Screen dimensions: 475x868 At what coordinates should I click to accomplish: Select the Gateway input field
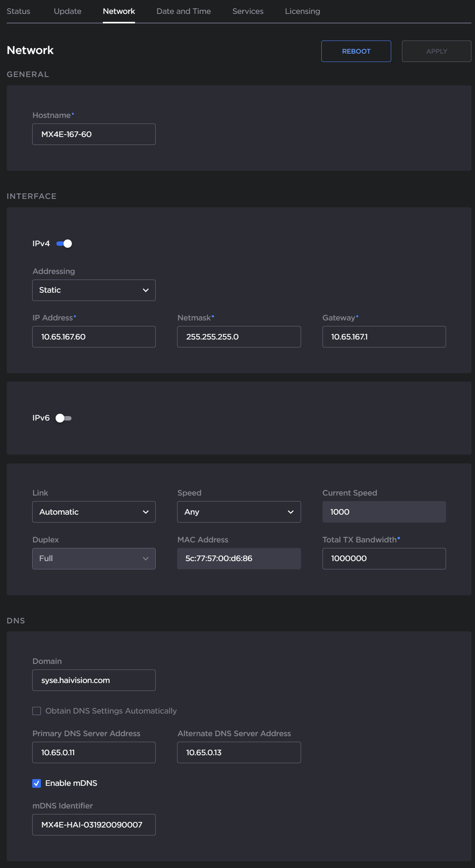[x=384, y=337]
